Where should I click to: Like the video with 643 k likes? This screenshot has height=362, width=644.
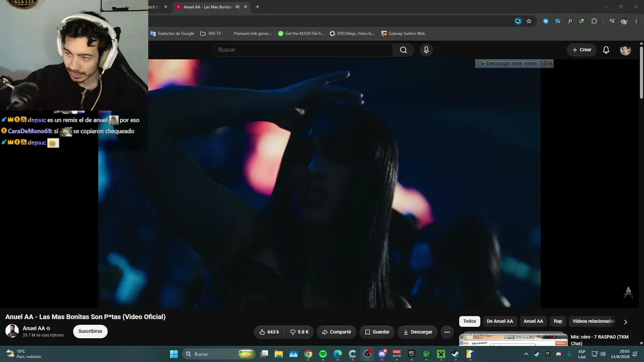click(269, 332)
